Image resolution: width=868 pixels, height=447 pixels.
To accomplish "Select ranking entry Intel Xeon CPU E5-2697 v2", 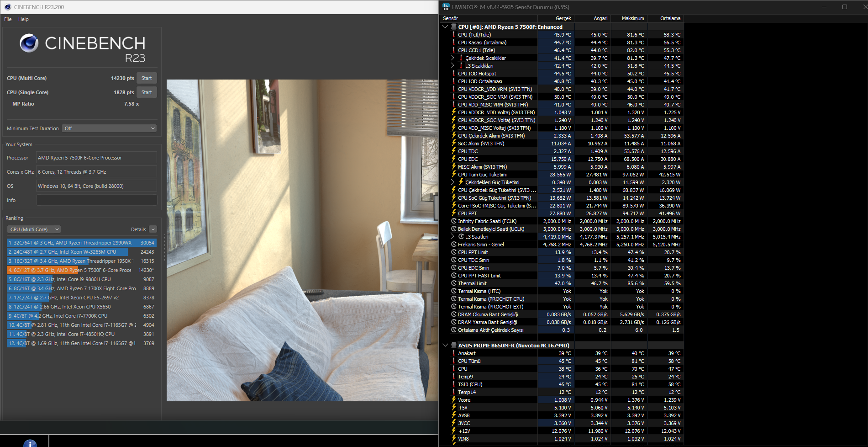I will tap(82, 298).
